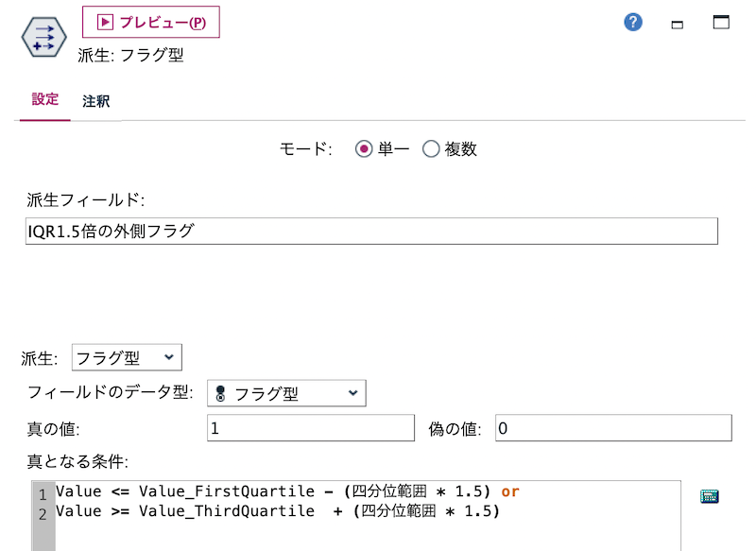Screen dimensions: 756x551
Task: Click the maximize window icon
Action: click(720, 22)
